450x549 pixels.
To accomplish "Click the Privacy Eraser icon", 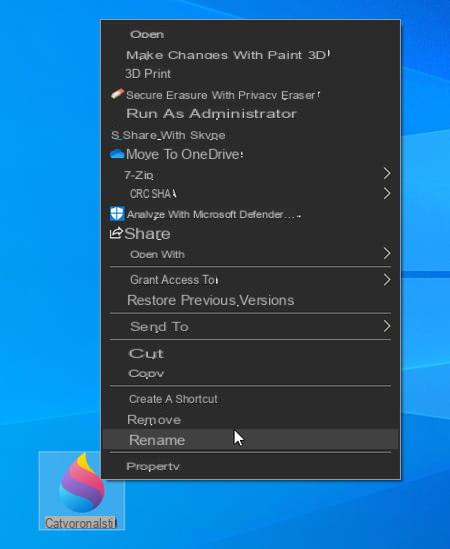I will (x=117, y=95).
